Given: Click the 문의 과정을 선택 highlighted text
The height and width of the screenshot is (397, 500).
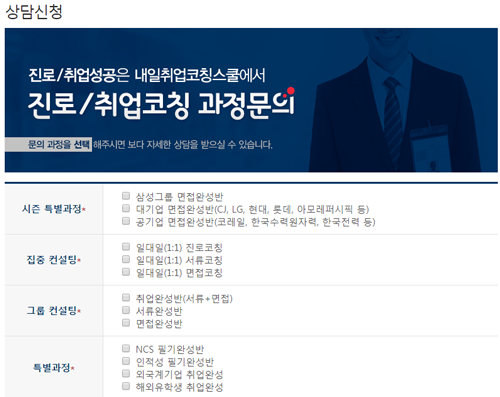Looking at the screenshot, I should pyautogui.click(x=59, y=145).
